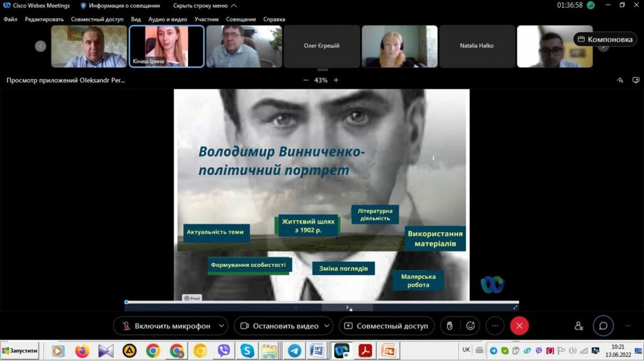Open the Компоновка layout selector

point(604,39)
